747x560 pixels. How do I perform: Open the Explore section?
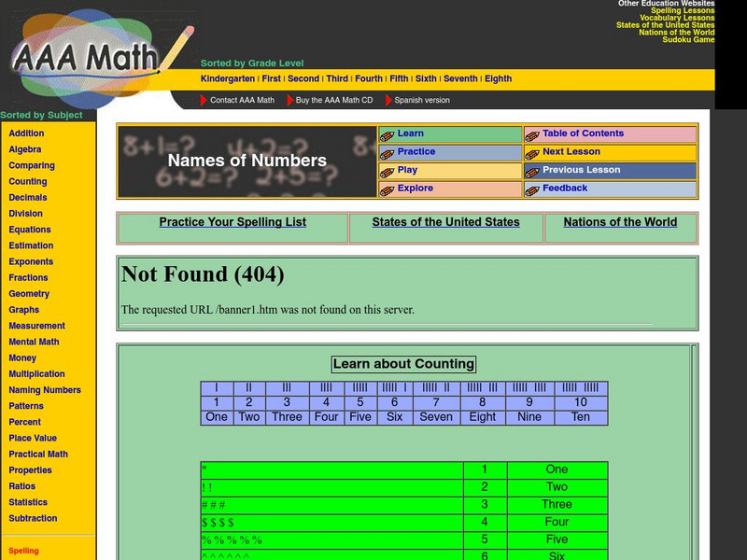pyautogui.click(x=415, y=188)
